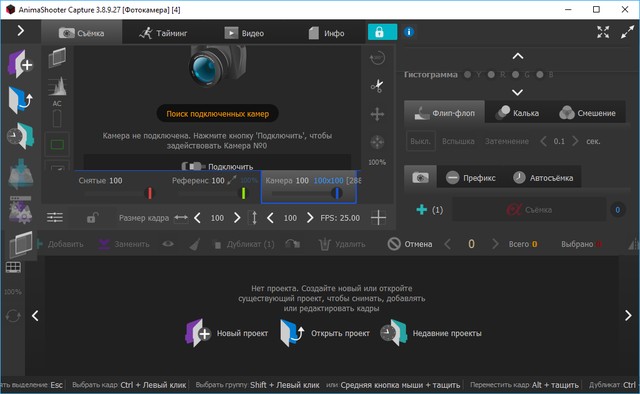Click the fullscreen collapse arrows icon

coord(603,32)
